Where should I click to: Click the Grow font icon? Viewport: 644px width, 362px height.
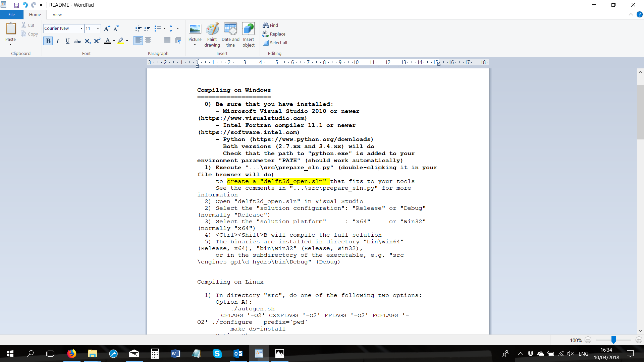pos(107,28)
